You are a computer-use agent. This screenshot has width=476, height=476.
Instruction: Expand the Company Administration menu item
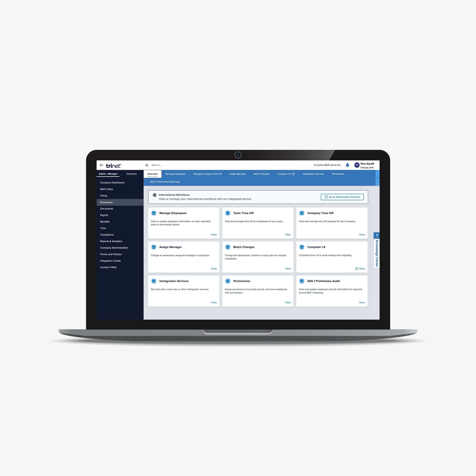(x=114, y=248)
